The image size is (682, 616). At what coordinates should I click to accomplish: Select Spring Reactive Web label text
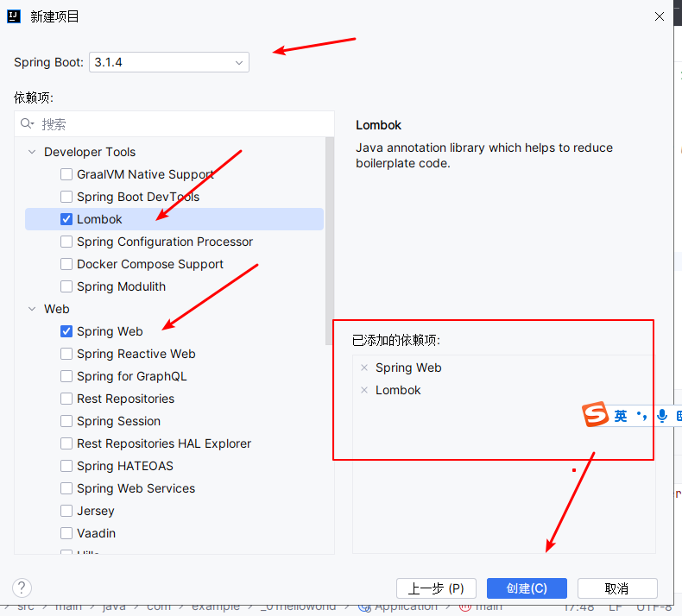(x=136, y=354)
